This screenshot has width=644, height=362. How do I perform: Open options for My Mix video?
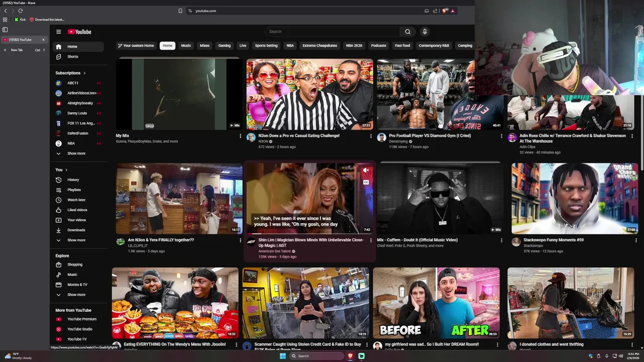[240, 136]
